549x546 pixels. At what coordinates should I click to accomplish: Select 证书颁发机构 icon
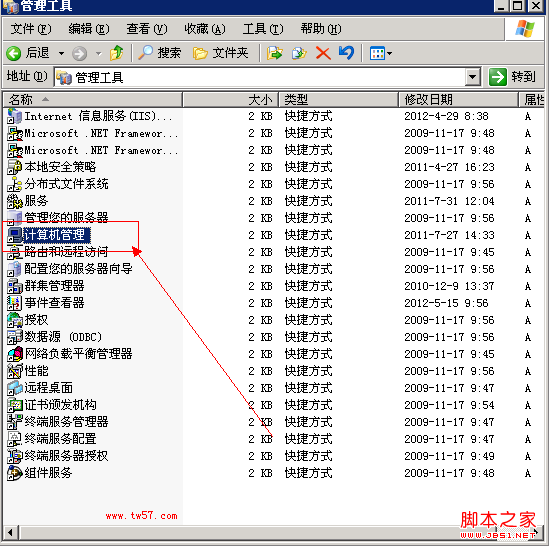14,405
